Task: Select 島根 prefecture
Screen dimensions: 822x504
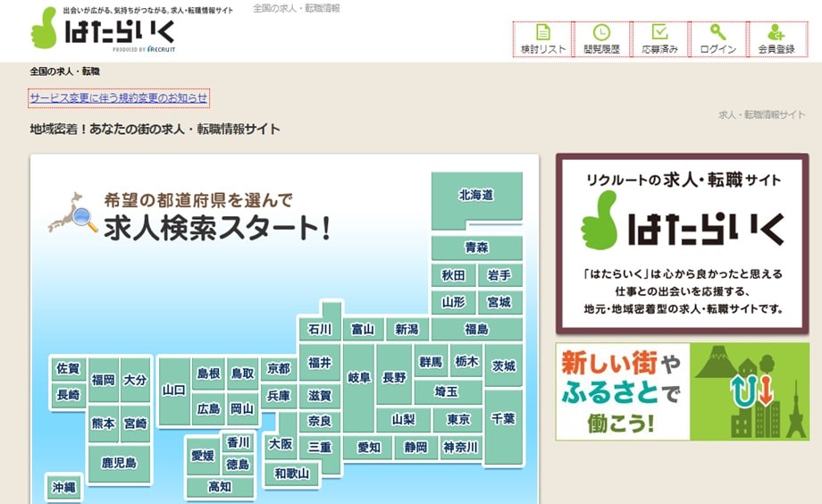Action: click(x=209, y=374)
